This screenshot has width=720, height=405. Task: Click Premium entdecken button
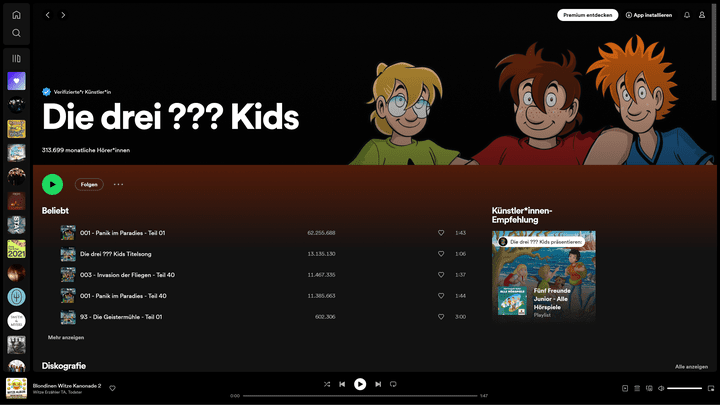(587, 15)
